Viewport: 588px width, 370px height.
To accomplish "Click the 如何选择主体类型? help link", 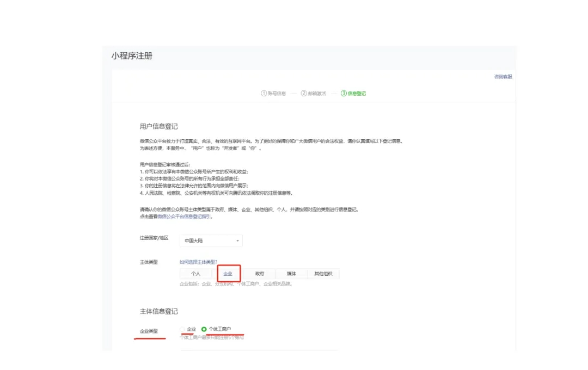I will coord(198,262).
